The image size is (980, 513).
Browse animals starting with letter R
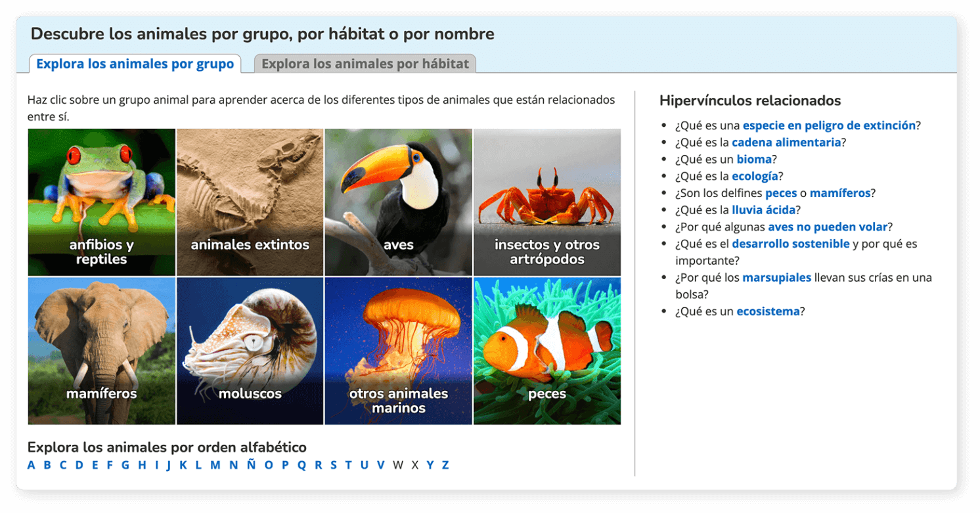coord(319,465)
